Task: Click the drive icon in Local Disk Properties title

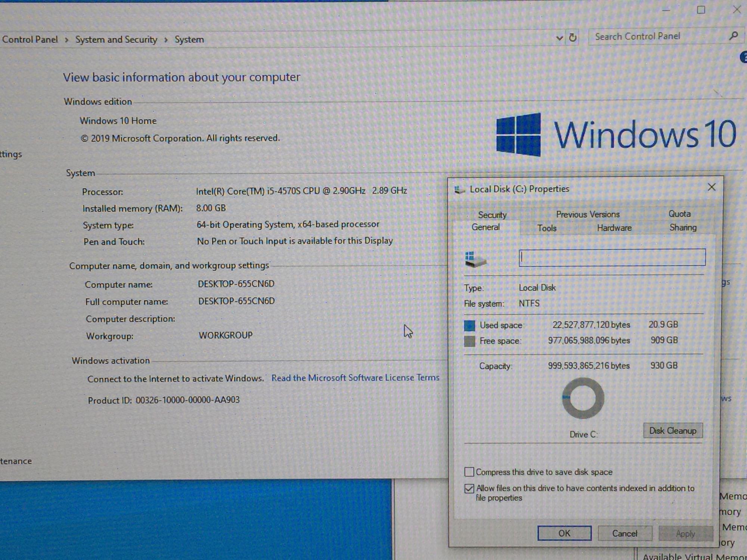Action: (459, 190)
